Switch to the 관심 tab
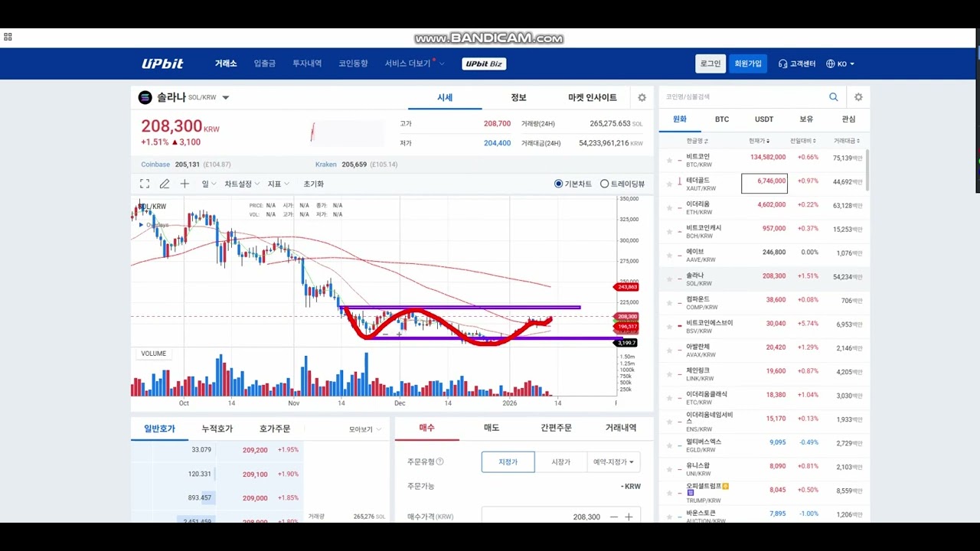The height and width of the screenshot is (551, 980). coord(848,119)
